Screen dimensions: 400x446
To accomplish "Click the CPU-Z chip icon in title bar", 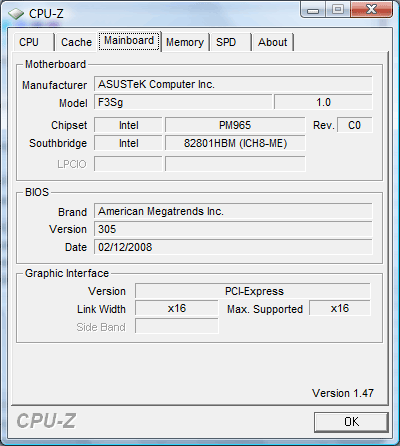I will pos(16,14).
